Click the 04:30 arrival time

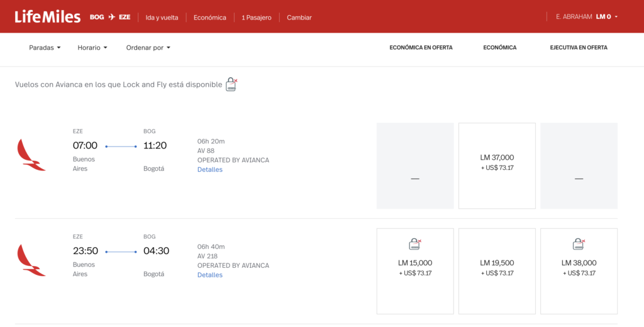(156, 251)
